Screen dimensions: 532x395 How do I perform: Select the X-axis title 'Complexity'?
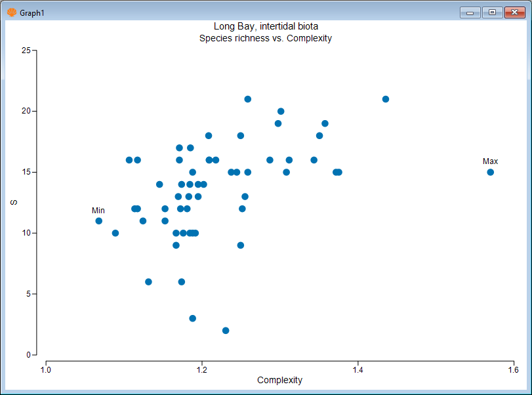coord(279,380)
